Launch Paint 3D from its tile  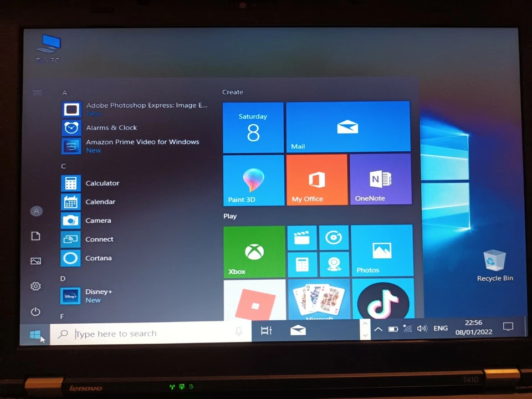pos(253,179)
